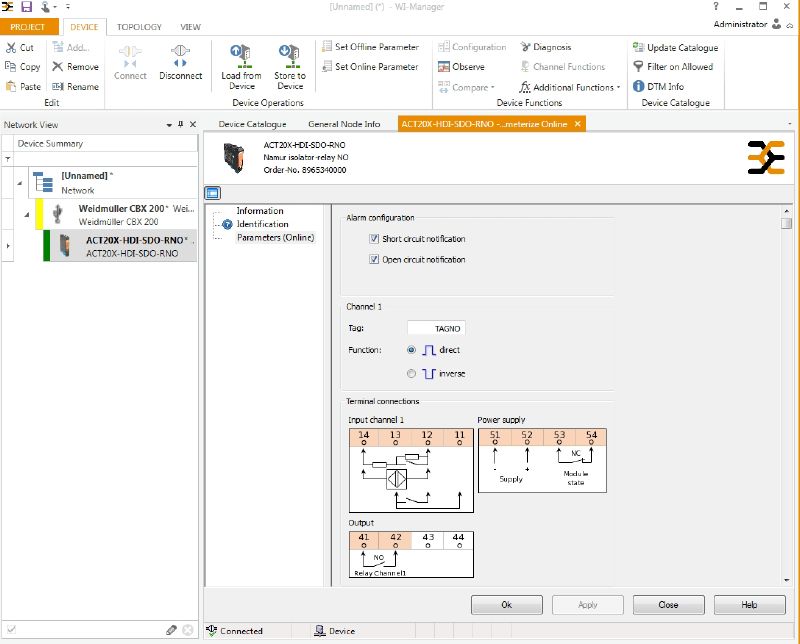The image size is (800, 644).
Task: Store parameters to device
Action: tap(290, 67)
